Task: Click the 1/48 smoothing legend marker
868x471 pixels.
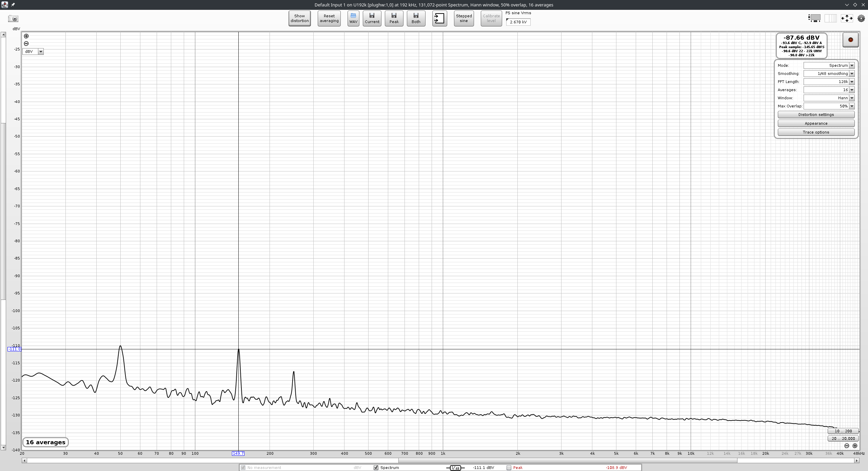Action: click(x=455, y=468)
